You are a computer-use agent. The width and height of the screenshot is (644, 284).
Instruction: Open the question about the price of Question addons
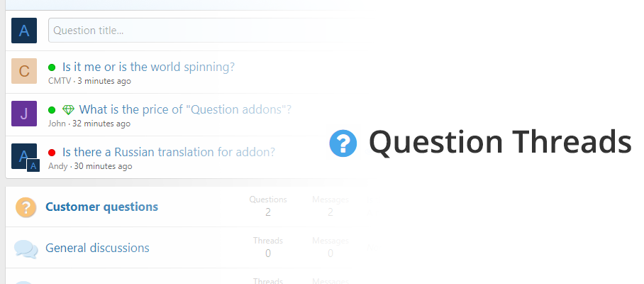click(185, 110)
